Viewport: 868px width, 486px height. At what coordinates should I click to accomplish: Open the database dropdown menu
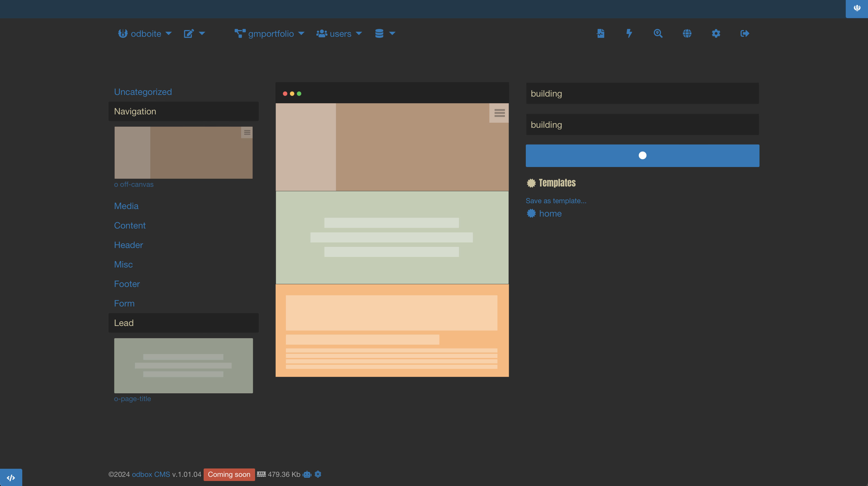click(385, 33)
